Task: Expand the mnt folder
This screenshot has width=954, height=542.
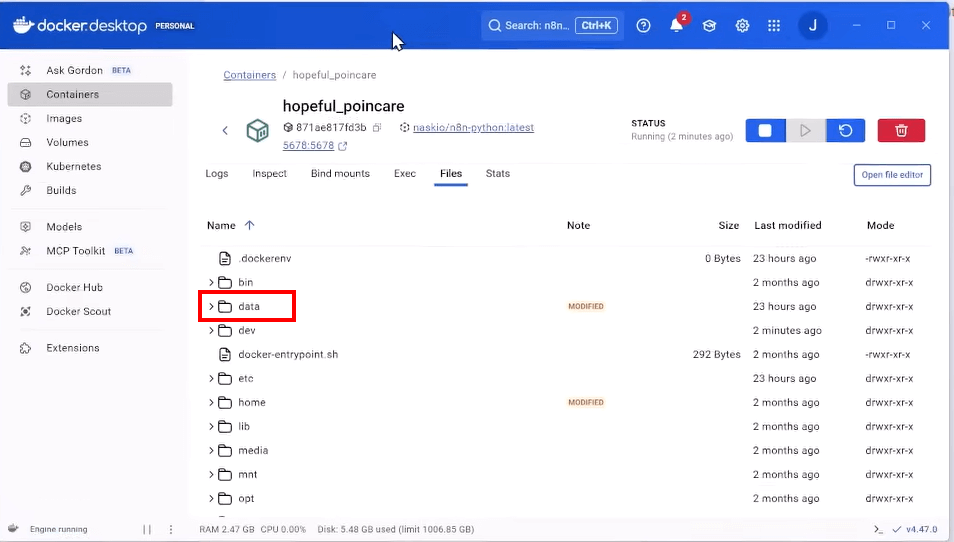Action: pos(211,474)
